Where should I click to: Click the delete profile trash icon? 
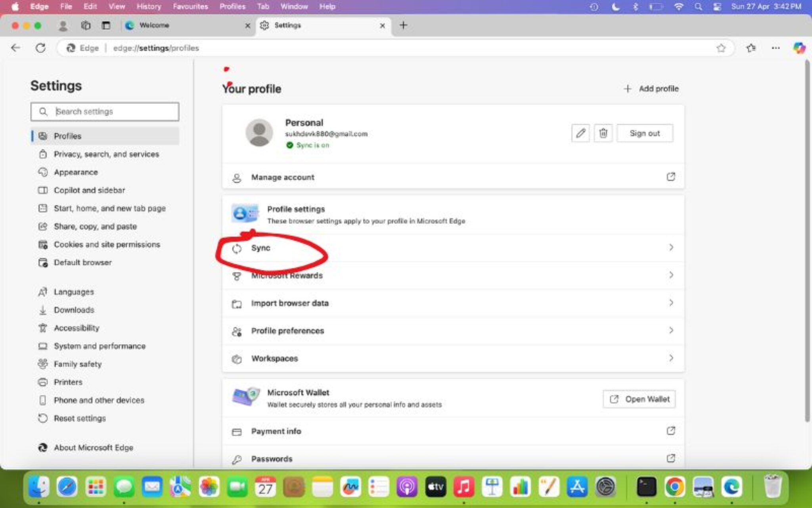point(603,133)
